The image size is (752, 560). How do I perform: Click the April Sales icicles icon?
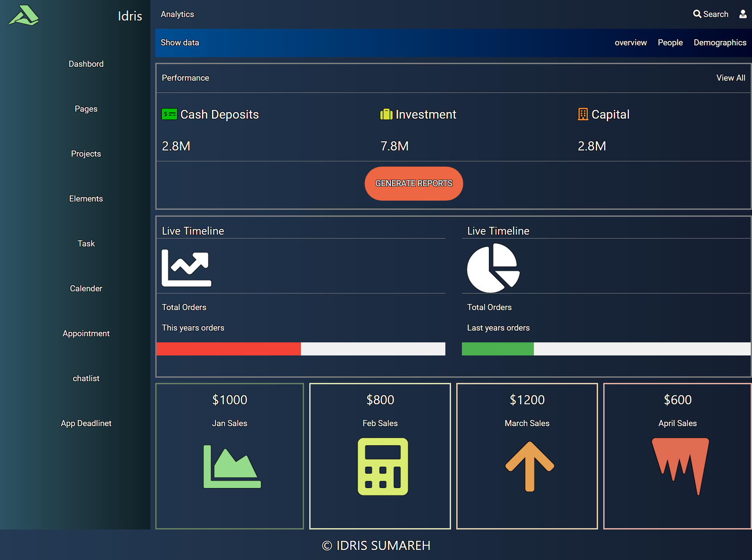pos(680,467)
